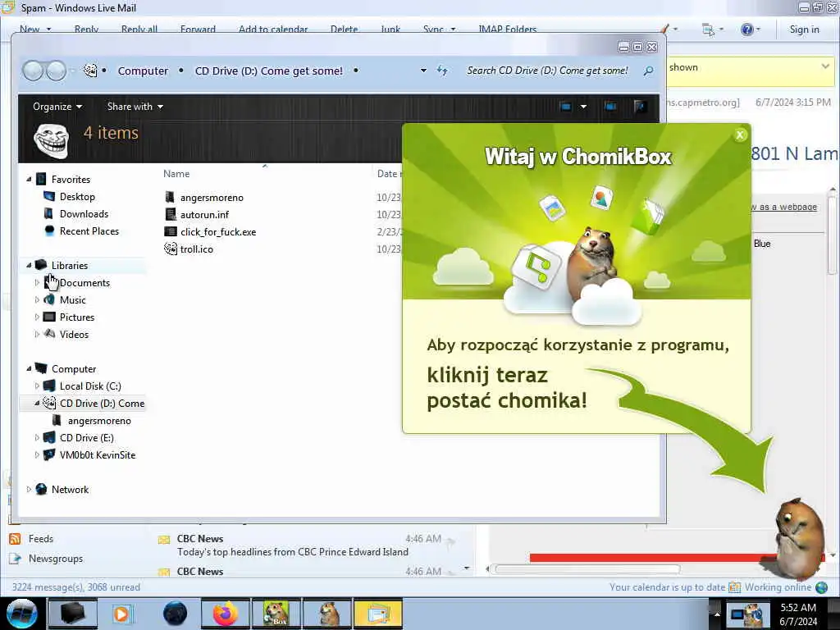The image size is (840, 630).
Task: Click the hamster taskbar icon
Action: tap(326, 614)
